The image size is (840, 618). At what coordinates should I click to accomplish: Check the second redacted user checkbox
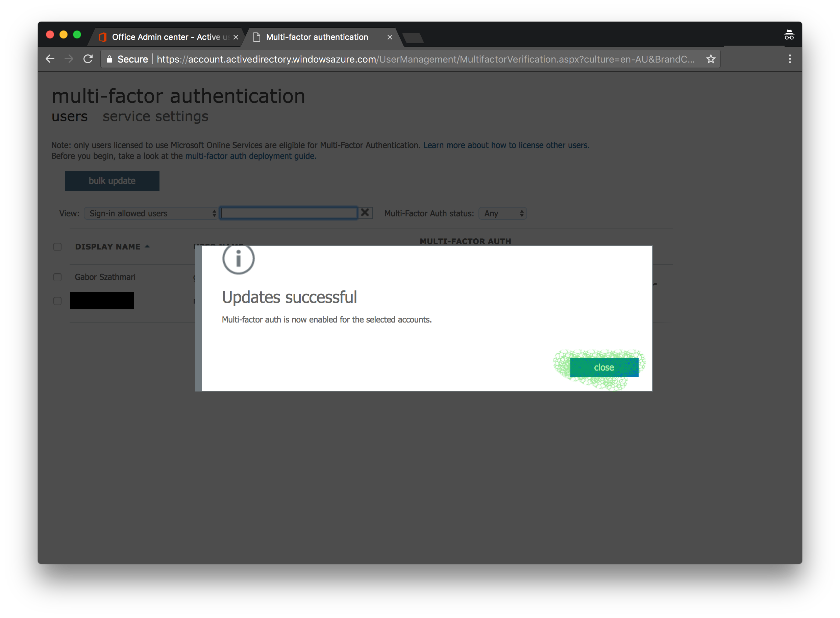57,300
